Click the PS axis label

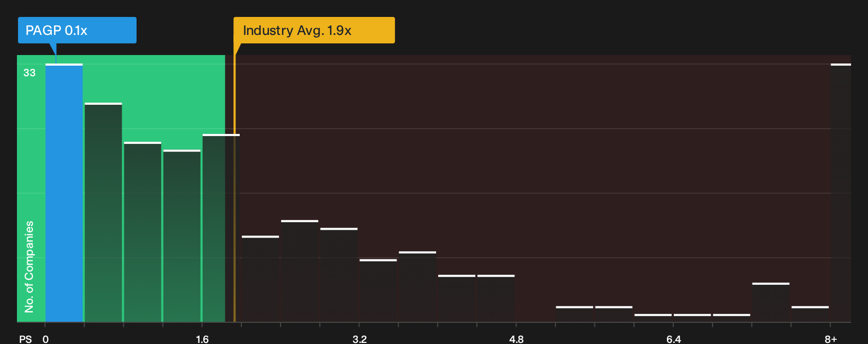point(25,339)
